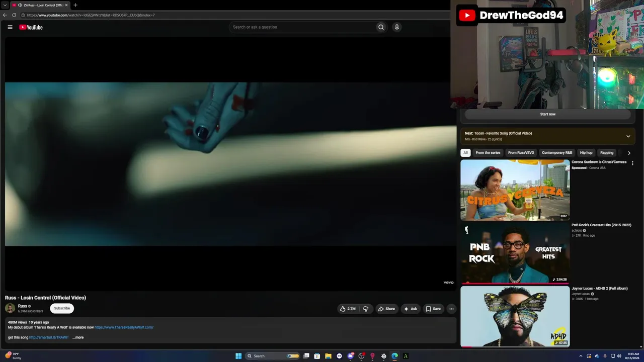The height and width of the screenshot is (362, 644).
Task: Save the video to a playlist
Action: tap(433, 309)
